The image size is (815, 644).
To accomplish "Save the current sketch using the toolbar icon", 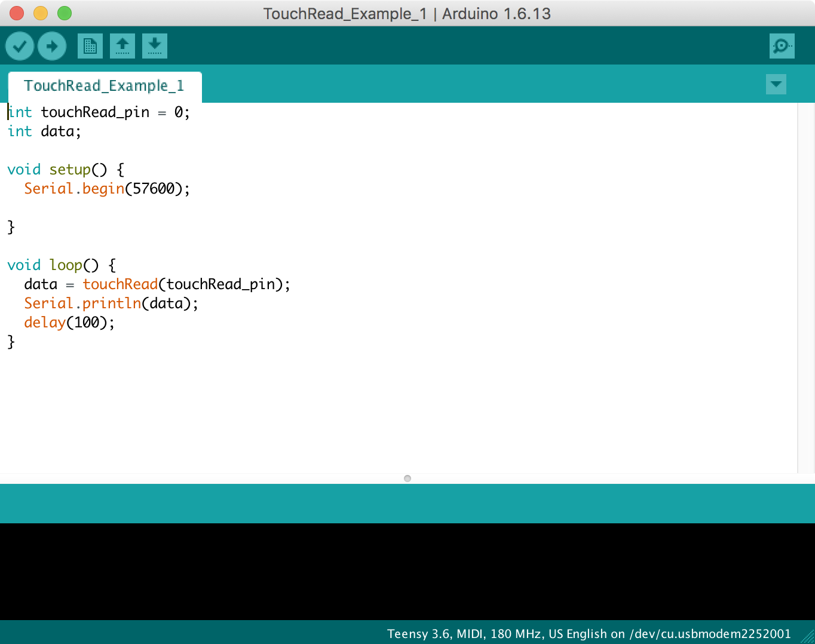I will [x=154, y=45].
